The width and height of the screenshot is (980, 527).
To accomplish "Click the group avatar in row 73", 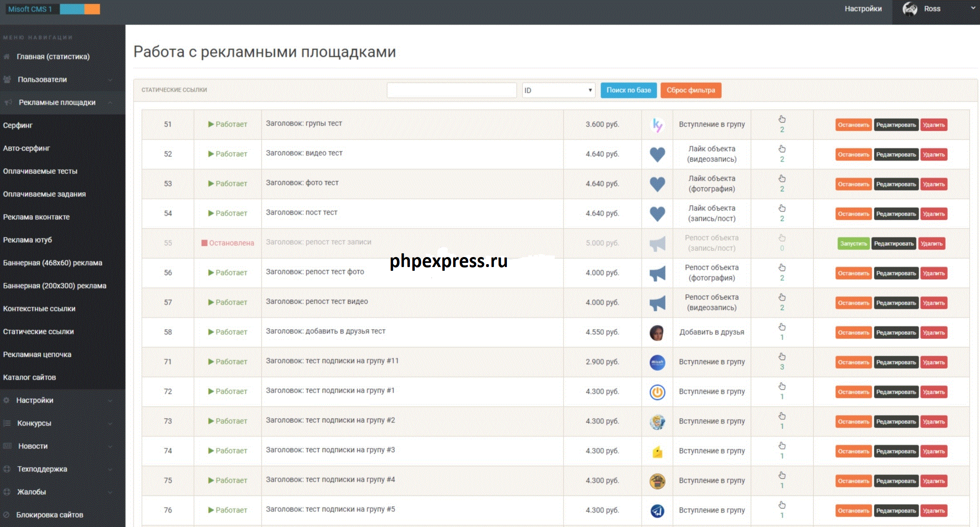I will 657,422.
